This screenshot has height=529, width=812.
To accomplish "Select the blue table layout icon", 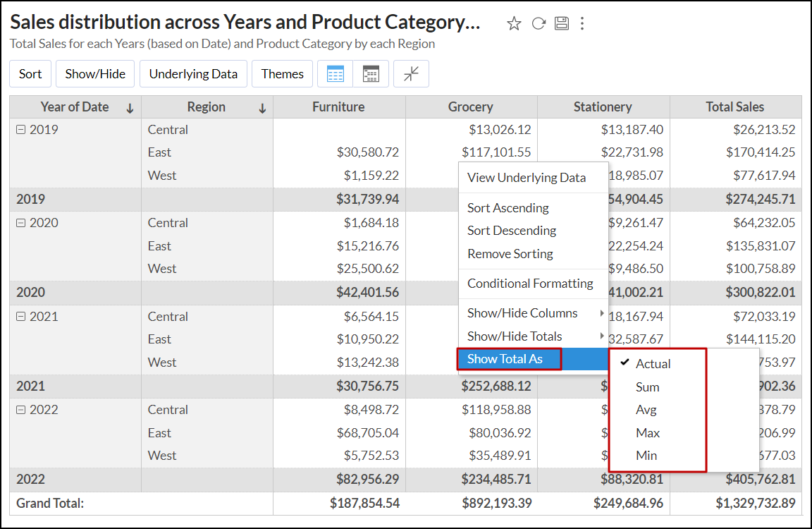I will pos(336,74).
